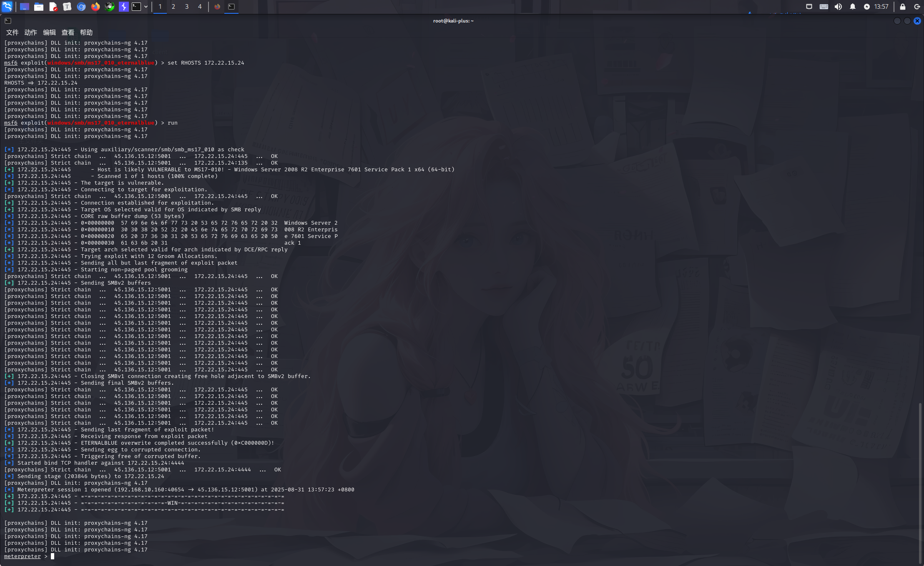The height and width of the screenshot is (566, 924).
Task: Open the purple lightning bolt launcher
Action: coord(123,7)
